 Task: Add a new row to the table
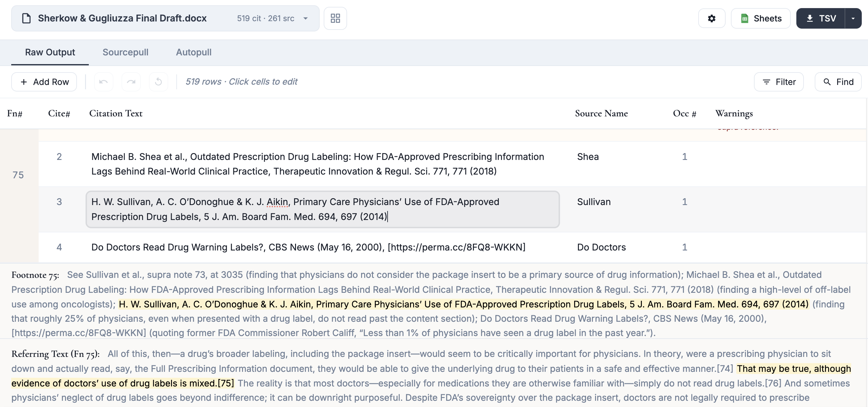pyautogui.click(x=44, y=82)
